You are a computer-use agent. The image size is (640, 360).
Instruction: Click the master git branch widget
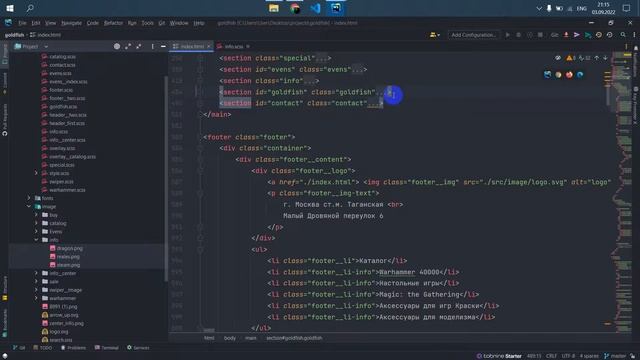pos(615,356)
